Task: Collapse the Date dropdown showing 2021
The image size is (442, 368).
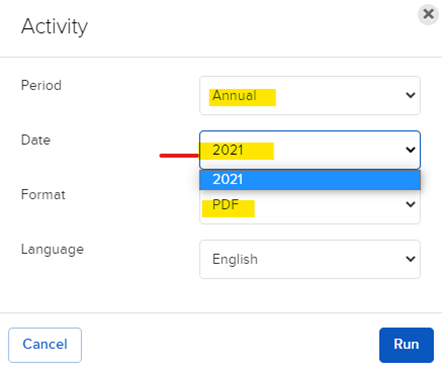Action: tap(310, 150)
